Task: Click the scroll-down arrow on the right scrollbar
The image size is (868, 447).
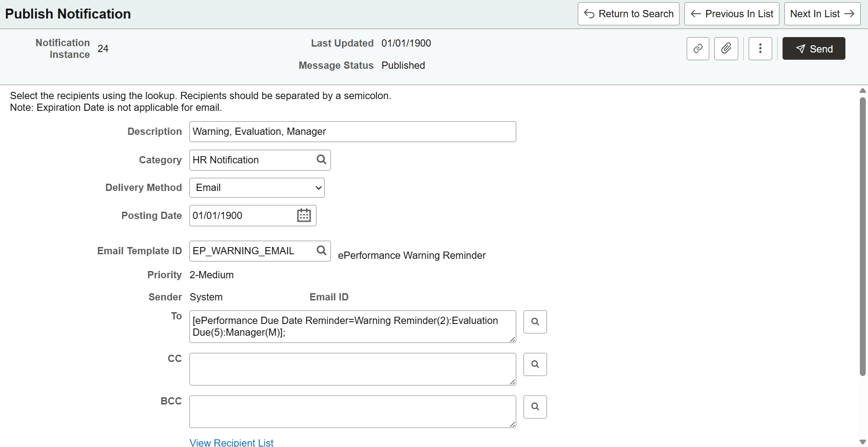Action: click(x=863, y=442)
